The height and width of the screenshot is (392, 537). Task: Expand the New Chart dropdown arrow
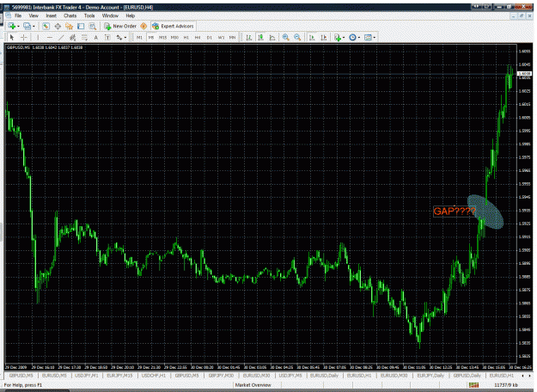pos(18,27)
